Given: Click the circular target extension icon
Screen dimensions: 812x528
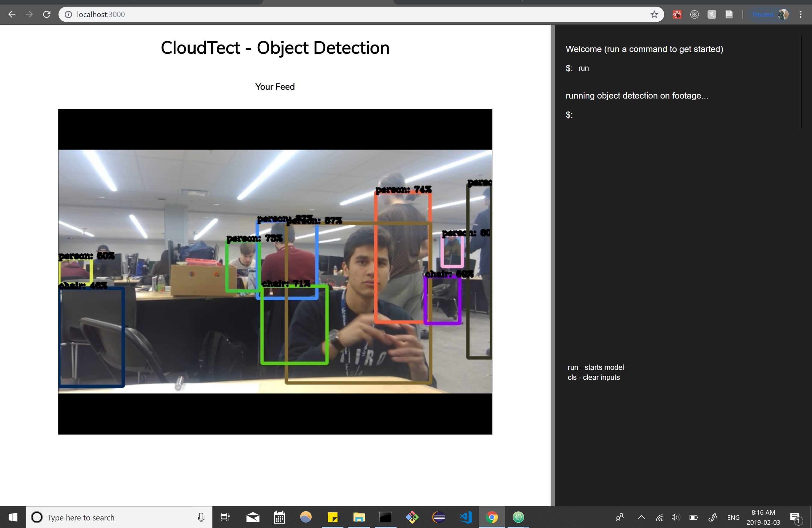Looking at the screenshot, I should [x=694, y=14].
